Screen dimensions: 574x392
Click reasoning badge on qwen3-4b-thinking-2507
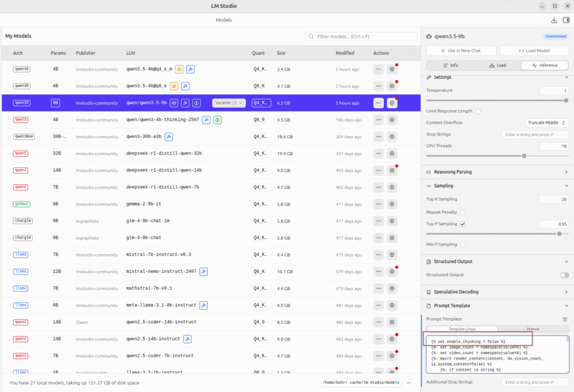click(x=217, y=120)
